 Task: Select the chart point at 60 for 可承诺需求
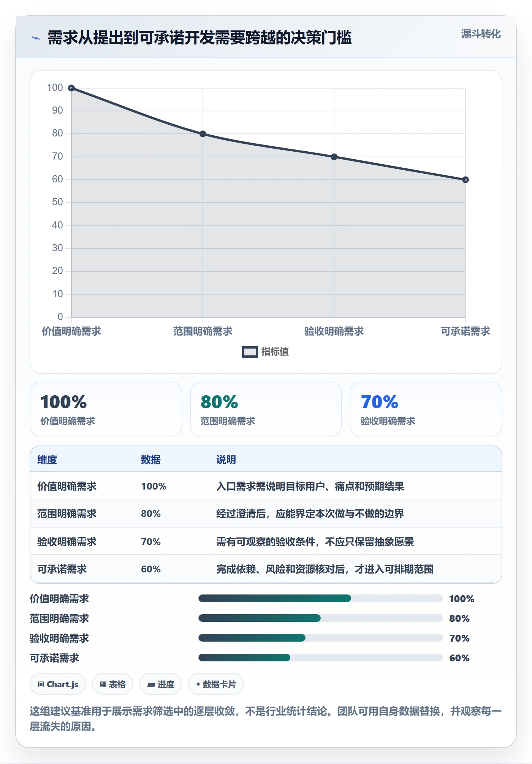[465, 180]
